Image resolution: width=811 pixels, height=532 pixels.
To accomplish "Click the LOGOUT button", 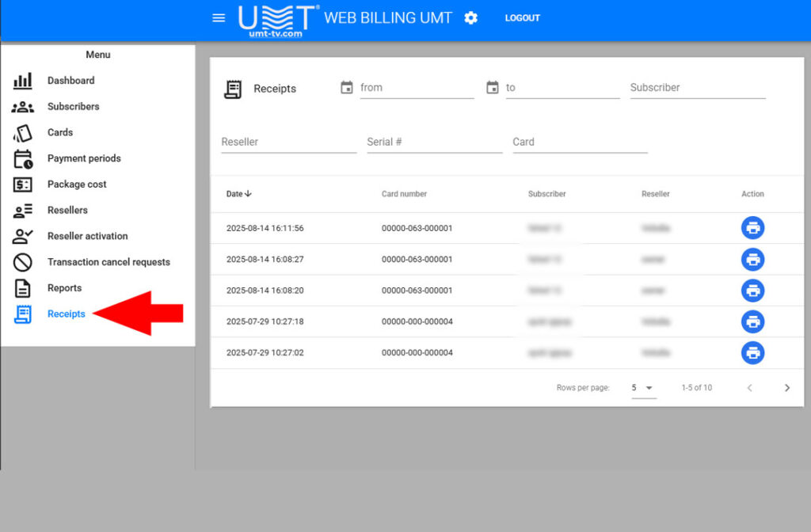I will (x=522, y=17).
